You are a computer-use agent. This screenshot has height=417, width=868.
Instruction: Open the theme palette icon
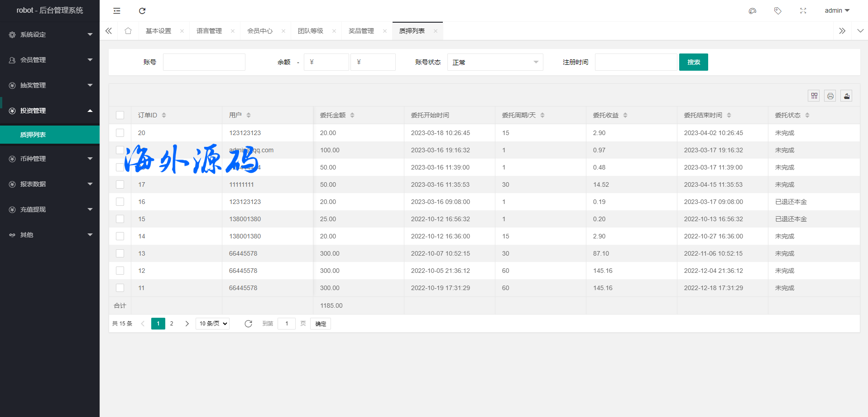tap(753, 11)
